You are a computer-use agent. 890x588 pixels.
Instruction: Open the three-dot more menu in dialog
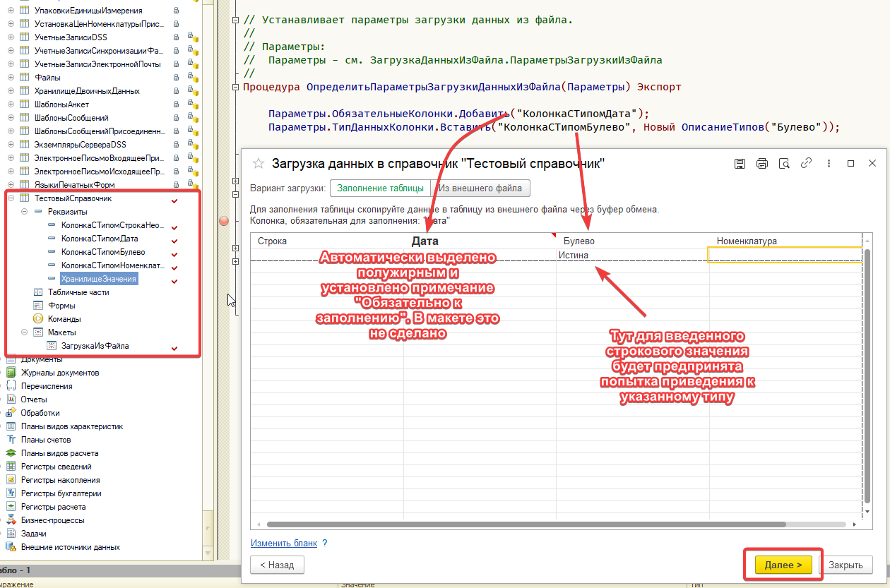pos(828,163)
